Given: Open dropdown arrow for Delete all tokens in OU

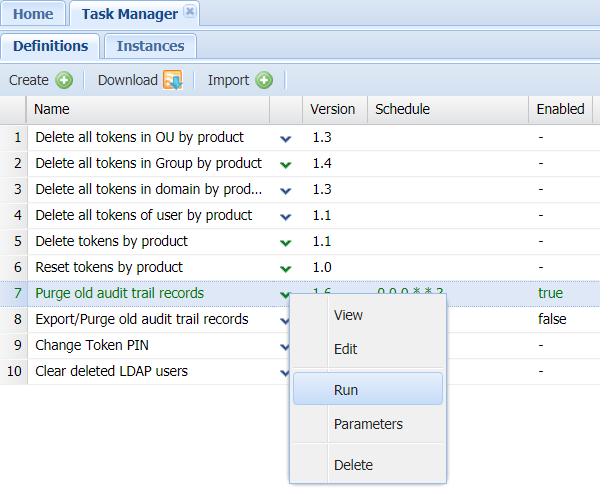Looking at the screenshot, I should click(x=286, y=138).
